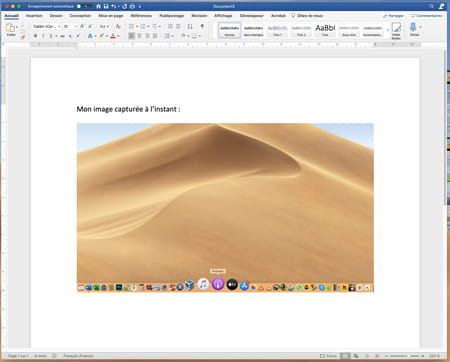Image resolution: width=450 pixels, height=362 pixels.
Task: Expand the font color dropdown arrow
Action: [x=118, y=36]
